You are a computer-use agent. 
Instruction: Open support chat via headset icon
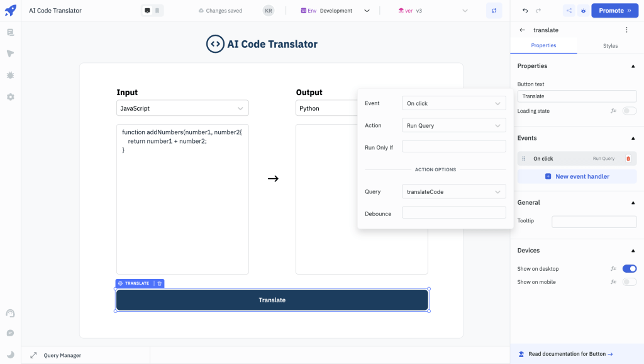click(9, 313)
